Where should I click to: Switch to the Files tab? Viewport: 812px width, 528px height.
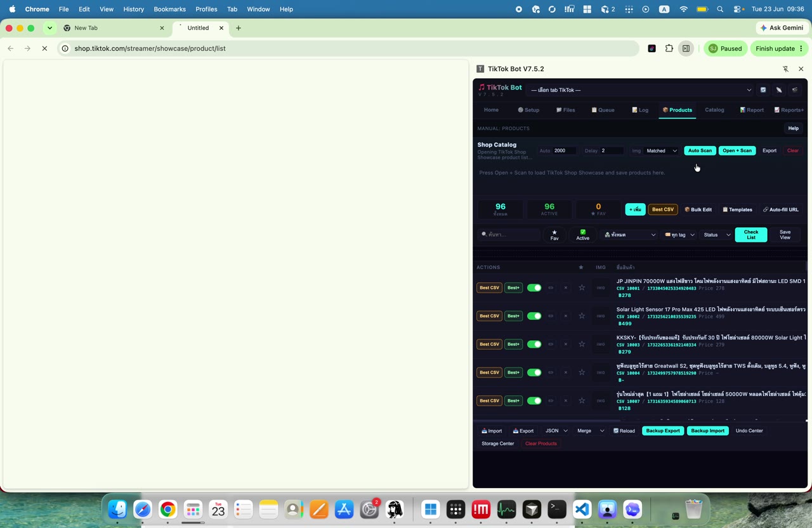click(x=566, y=110)
